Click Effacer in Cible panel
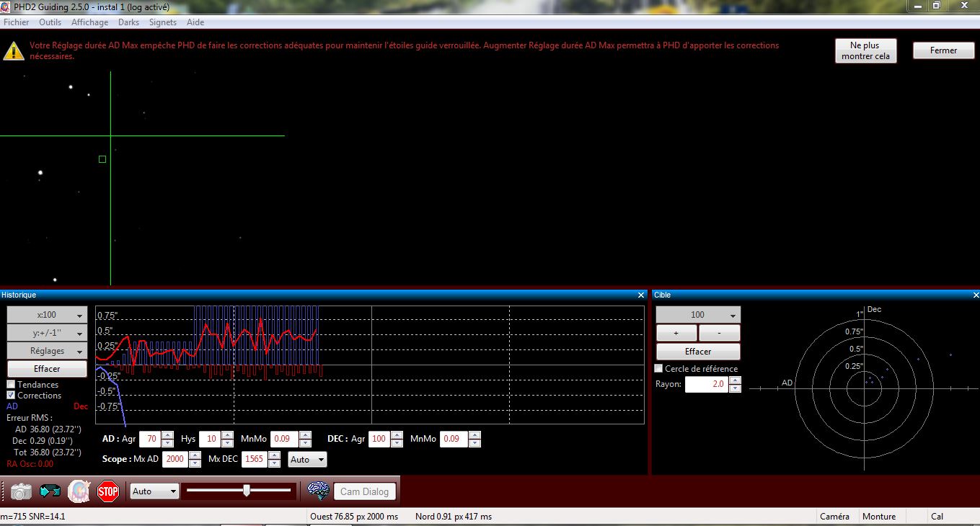This screenshot has height=526, width=980. point(698,352)
